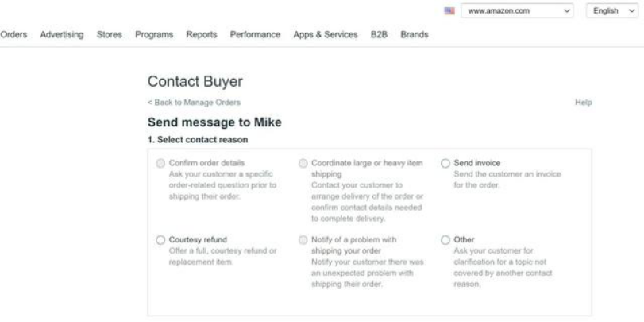Pick the Courtesy refund option
This screenshot has height=322, width=644.
161,239
